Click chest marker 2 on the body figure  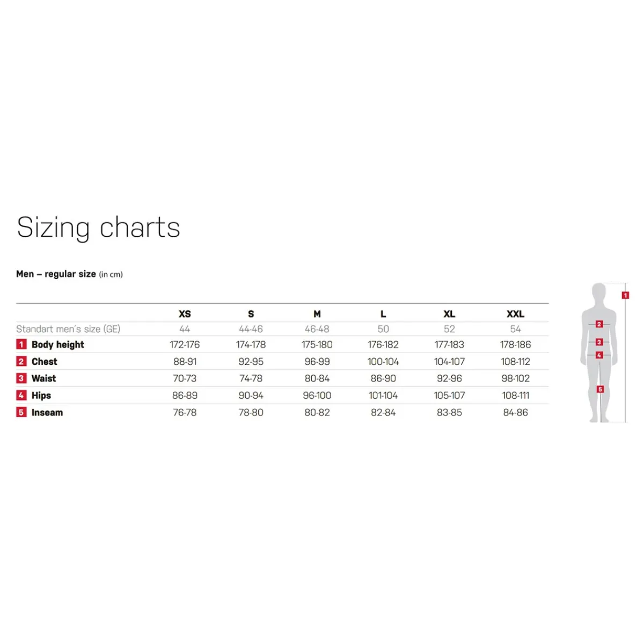coord(599,324)
